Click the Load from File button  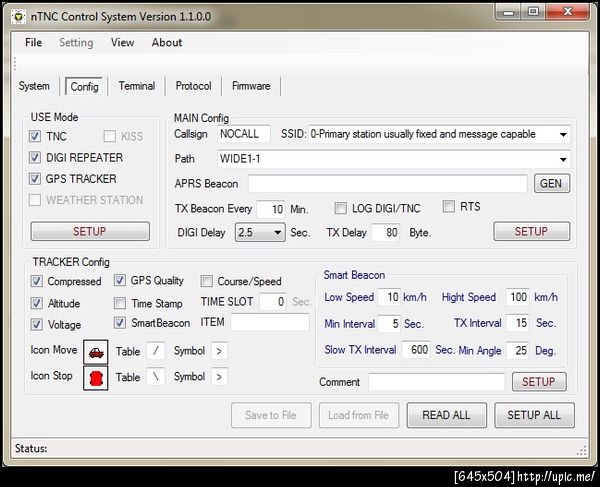[359, 415]
